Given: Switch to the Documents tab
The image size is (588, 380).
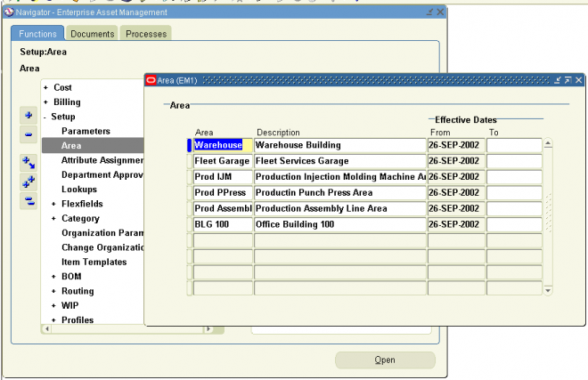Looking at the screenshot, I should click(x=93, y=34).
